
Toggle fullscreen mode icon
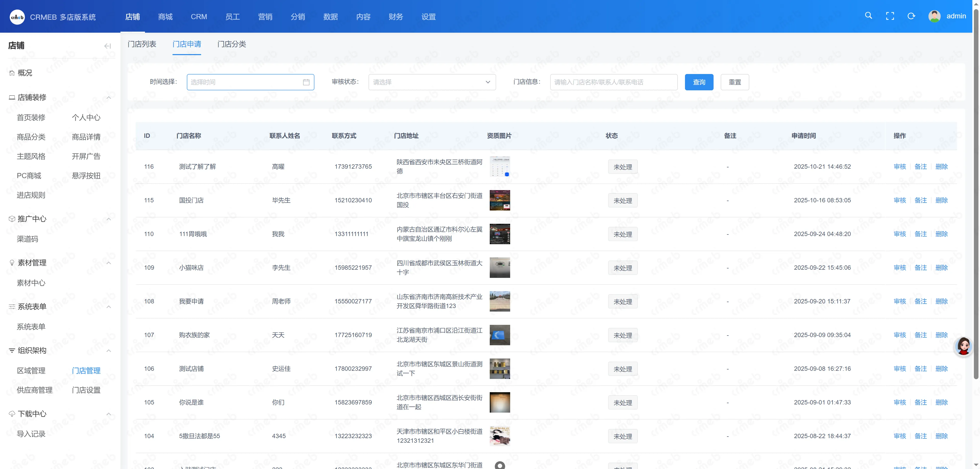[x=890, y=16]
